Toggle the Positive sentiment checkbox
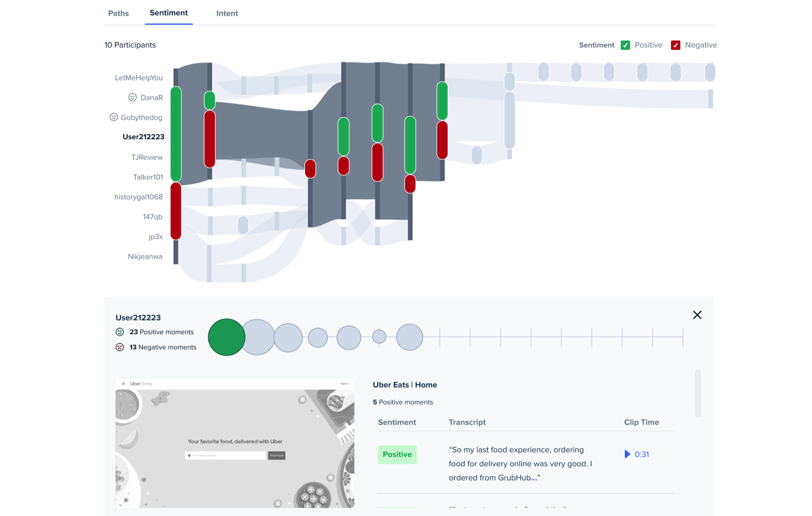Screen dimensions: 812x516 625,45
